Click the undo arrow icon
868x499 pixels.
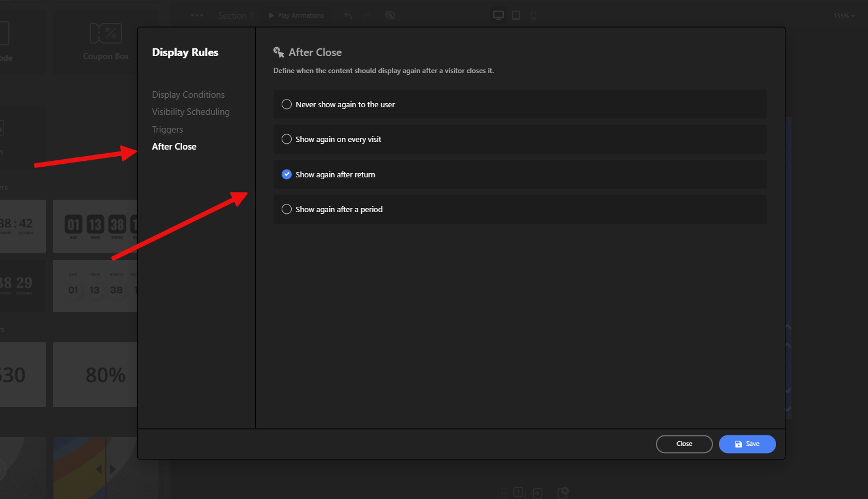[x=348, y=16]
